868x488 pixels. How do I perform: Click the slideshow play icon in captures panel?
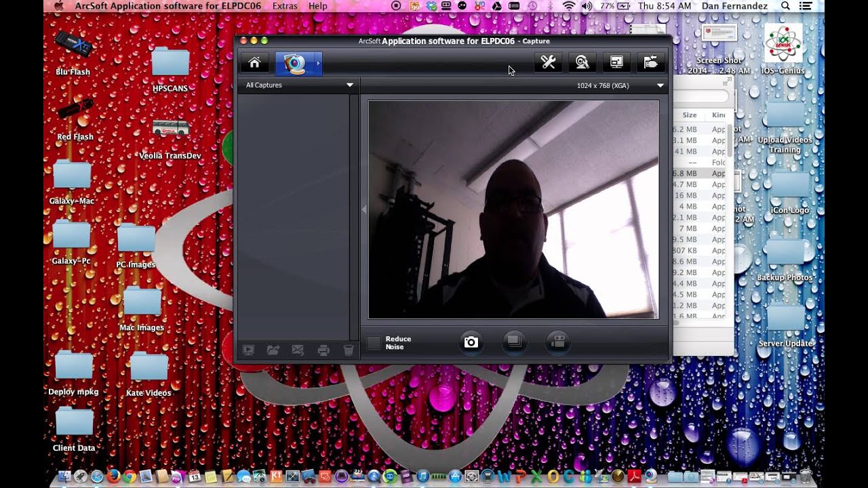coord(248,350)
